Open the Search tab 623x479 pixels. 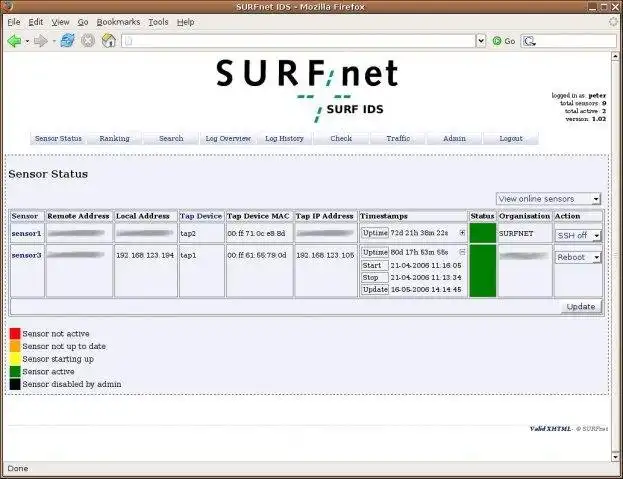pos(171,139)
